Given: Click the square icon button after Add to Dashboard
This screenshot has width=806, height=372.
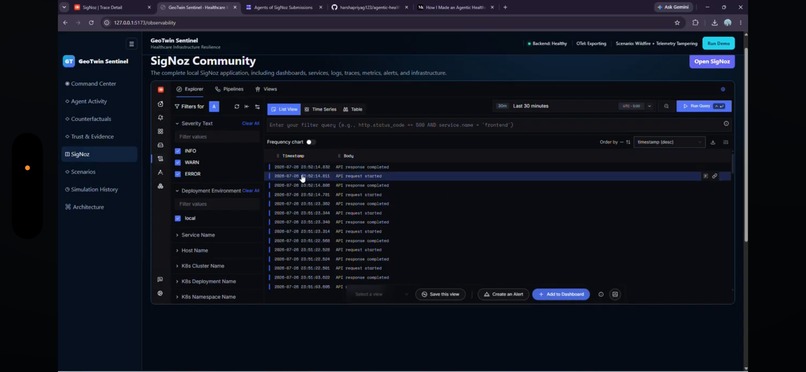Looking at the screenshot, I should (x=615, y=294).
